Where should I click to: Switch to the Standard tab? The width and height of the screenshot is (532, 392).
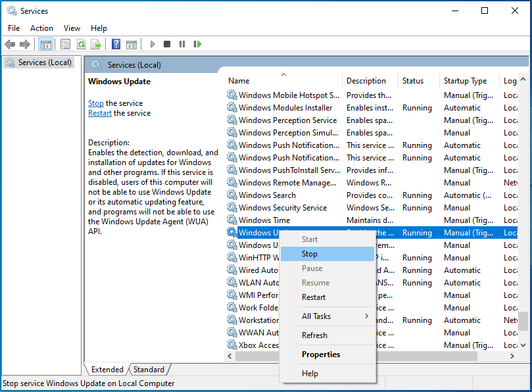click(149, 369)
